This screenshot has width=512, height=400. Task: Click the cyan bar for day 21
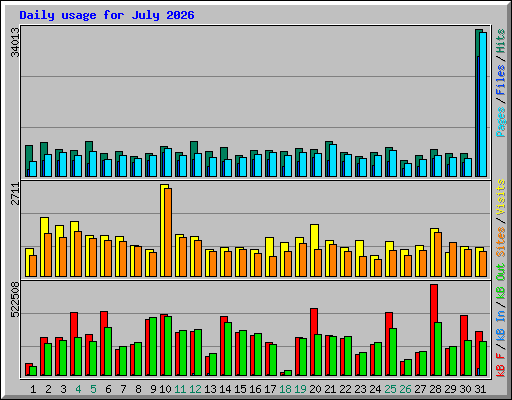[x=333, y=160]
